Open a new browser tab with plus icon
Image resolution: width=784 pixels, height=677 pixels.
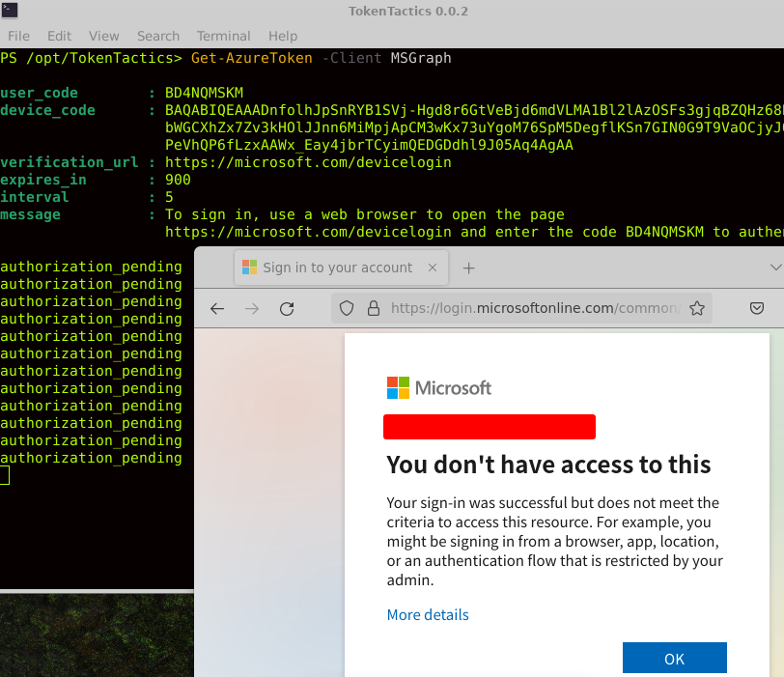pos(468,268)
